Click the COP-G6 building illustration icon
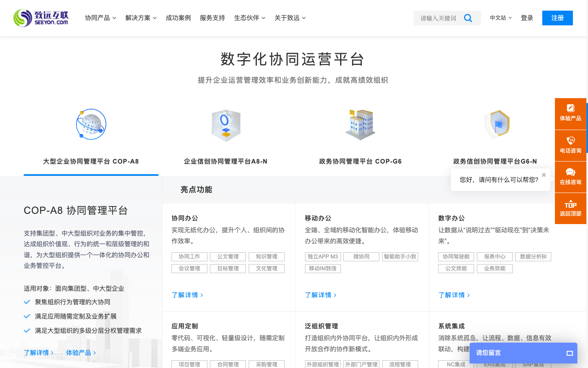The width and height of the screenshot is (588, 368). pyautogui.click(x=361, y=124)
